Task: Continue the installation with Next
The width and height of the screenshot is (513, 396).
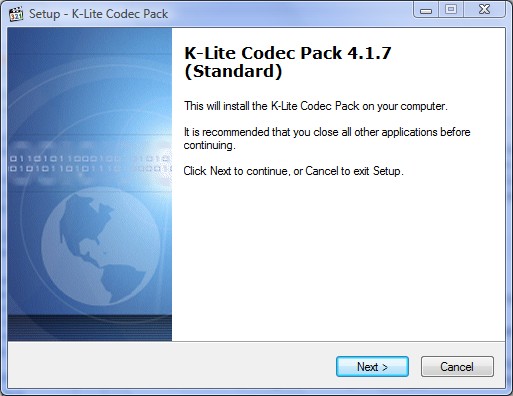Action: [372, 367]
